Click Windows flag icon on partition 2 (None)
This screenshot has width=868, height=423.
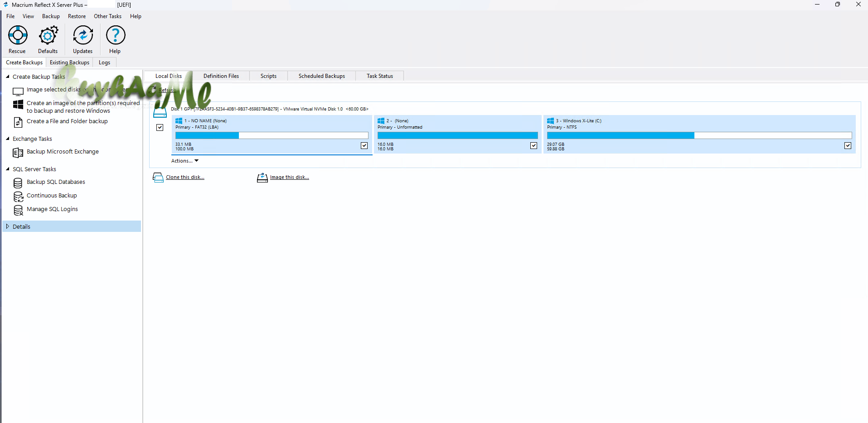pos(381,121)
